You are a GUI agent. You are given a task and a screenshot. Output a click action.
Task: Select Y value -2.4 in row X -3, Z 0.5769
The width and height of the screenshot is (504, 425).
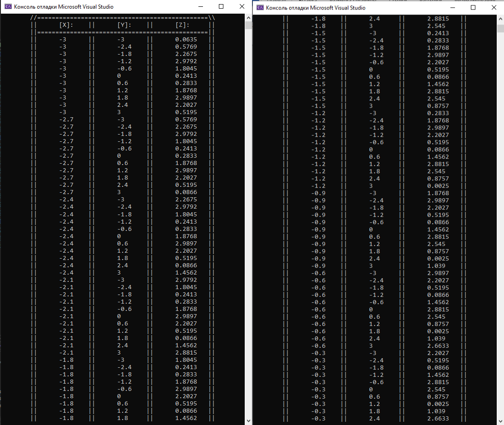coord(124,47)
